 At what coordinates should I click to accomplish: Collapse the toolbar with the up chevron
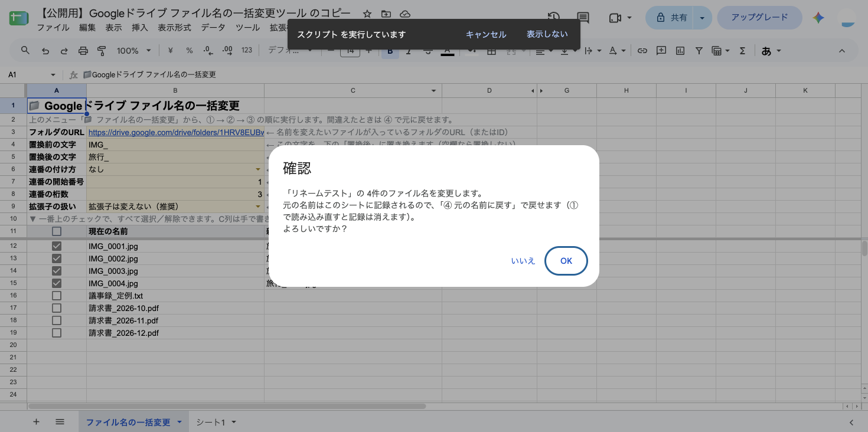click(x=843, y=51)
